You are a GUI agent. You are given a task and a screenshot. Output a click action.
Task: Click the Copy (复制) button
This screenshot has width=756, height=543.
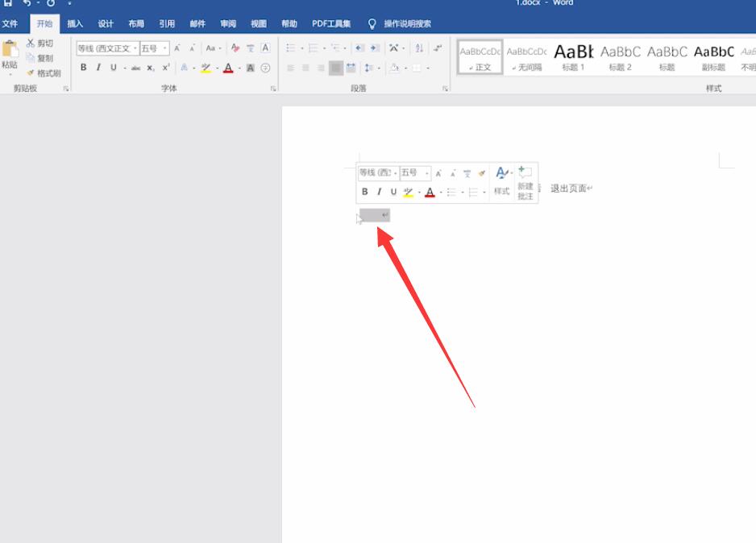click(40, 58)
